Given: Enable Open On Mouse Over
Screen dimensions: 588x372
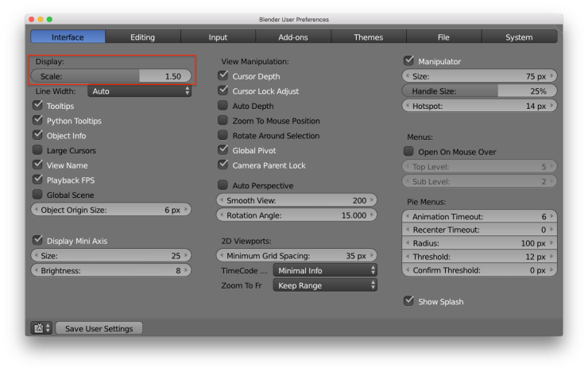Looking at the screenshot, I should tap(408, 152).
